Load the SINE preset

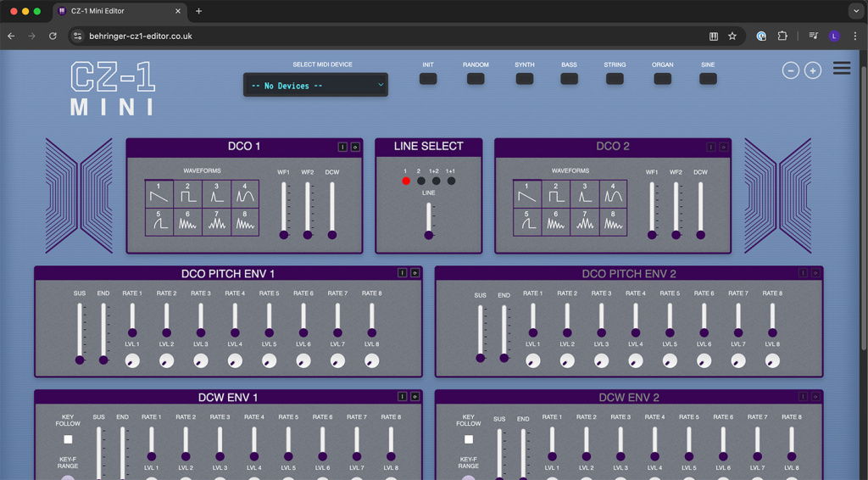[708, 79]
